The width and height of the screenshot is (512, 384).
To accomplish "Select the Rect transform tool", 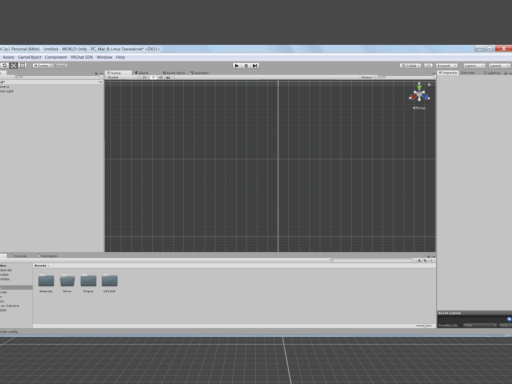I will (x=22, y=66).
